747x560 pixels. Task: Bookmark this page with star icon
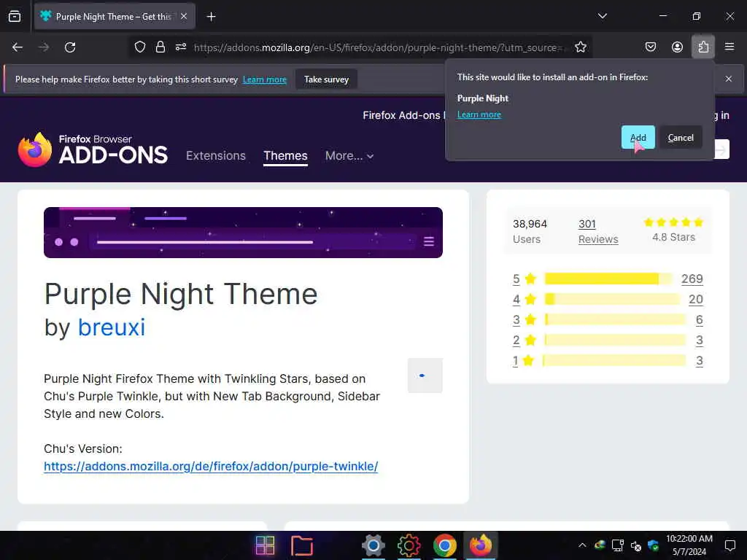[580, 47]
